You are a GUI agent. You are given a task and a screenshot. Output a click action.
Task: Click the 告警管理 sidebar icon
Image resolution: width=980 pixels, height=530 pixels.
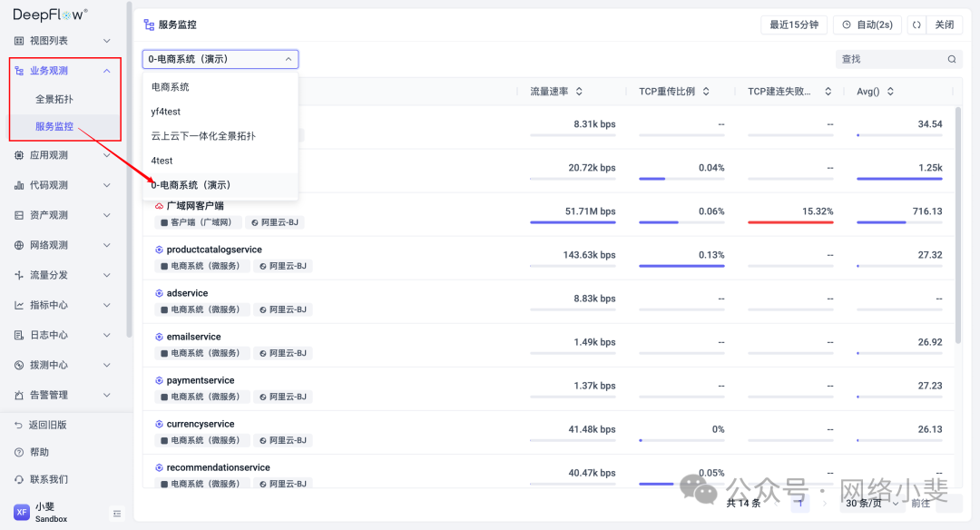pos(18,395)
